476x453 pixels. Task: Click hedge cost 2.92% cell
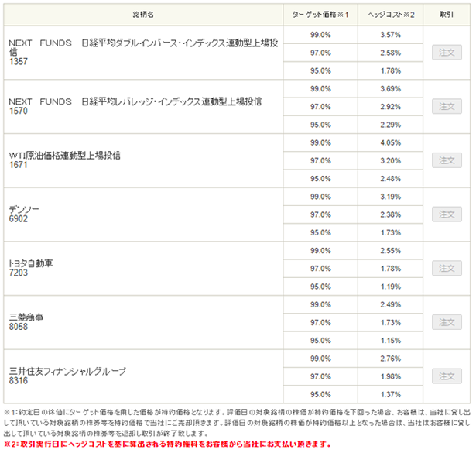coord(390,107)
